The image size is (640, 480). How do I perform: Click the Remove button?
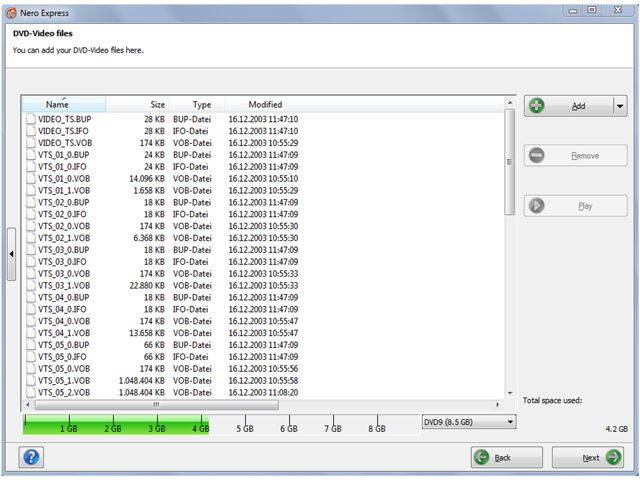coord(576,156)
